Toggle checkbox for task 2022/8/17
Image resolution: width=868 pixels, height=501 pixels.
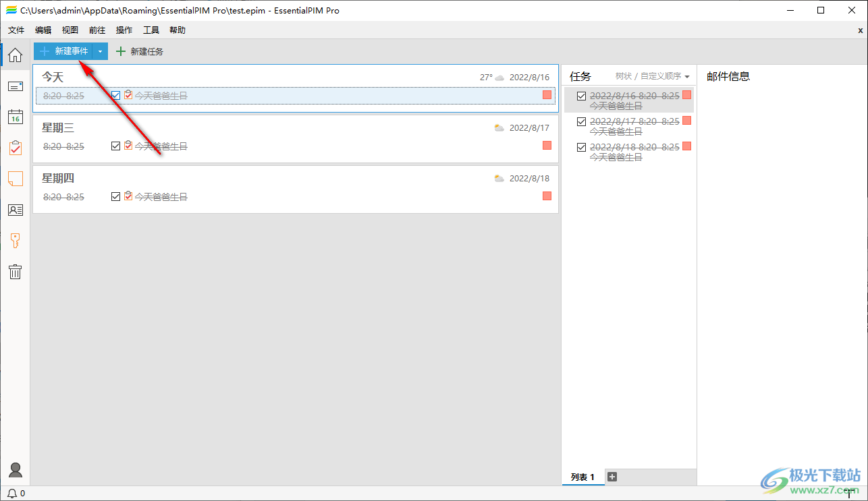[x=581, y=122]
